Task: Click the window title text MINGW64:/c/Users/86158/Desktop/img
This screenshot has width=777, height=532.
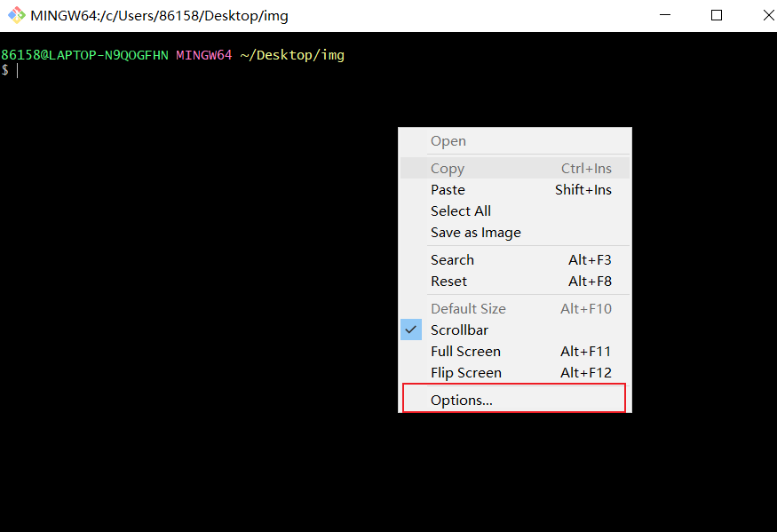Action: 159,16
